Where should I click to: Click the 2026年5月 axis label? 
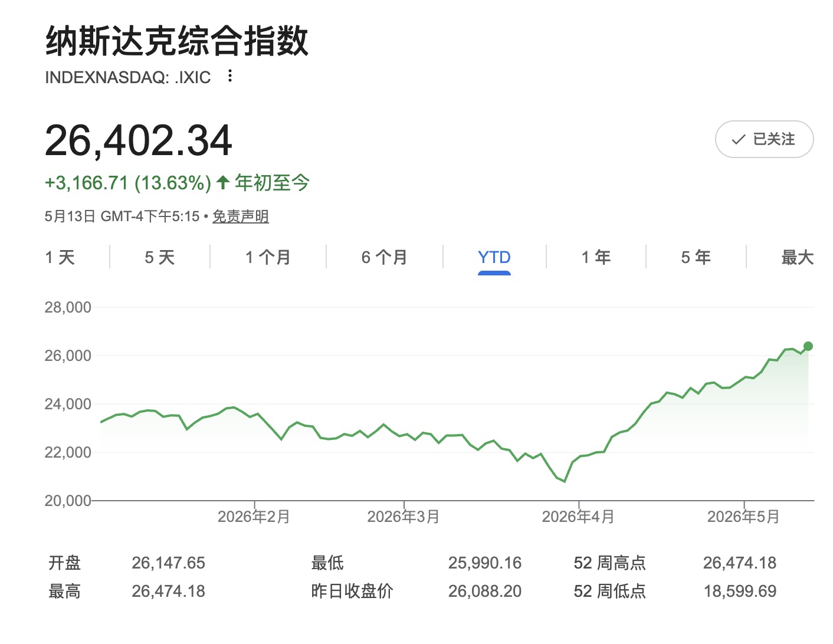click(x=743, y=517)
